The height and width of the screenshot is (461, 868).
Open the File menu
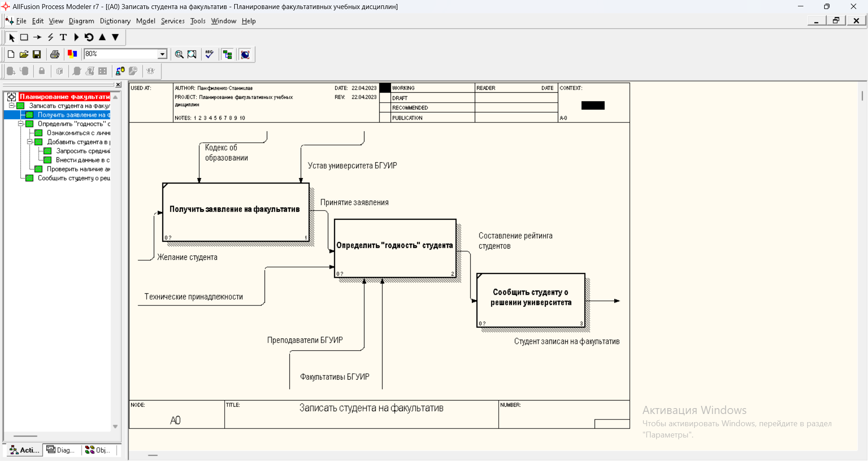(21, 21)
